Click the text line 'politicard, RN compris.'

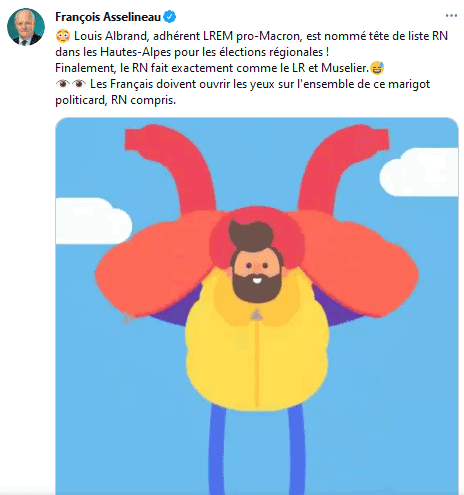pyautogui.click(x=115, y=100)
